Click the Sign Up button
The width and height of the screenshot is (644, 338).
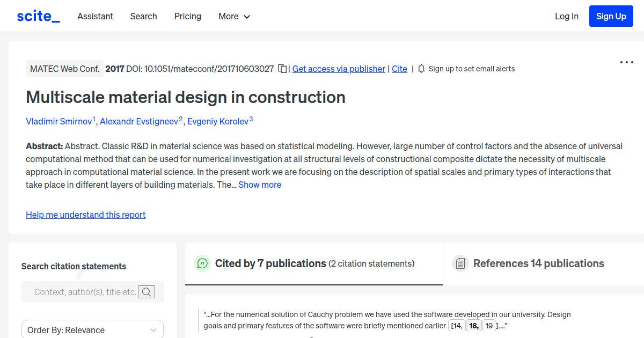point(611,16)
